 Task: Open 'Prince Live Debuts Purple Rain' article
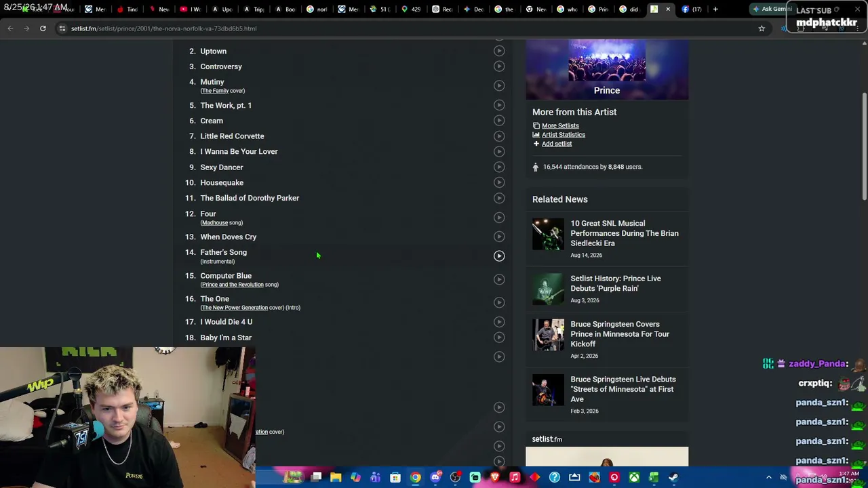pyautogui.click(x=616, y=283)
